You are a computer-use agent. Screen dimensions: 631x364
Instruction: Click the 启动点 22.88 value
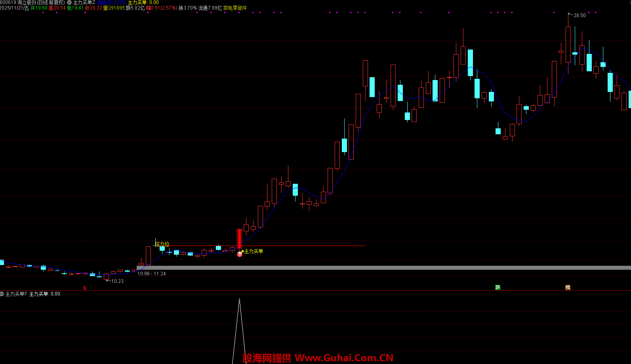[112, 2]
